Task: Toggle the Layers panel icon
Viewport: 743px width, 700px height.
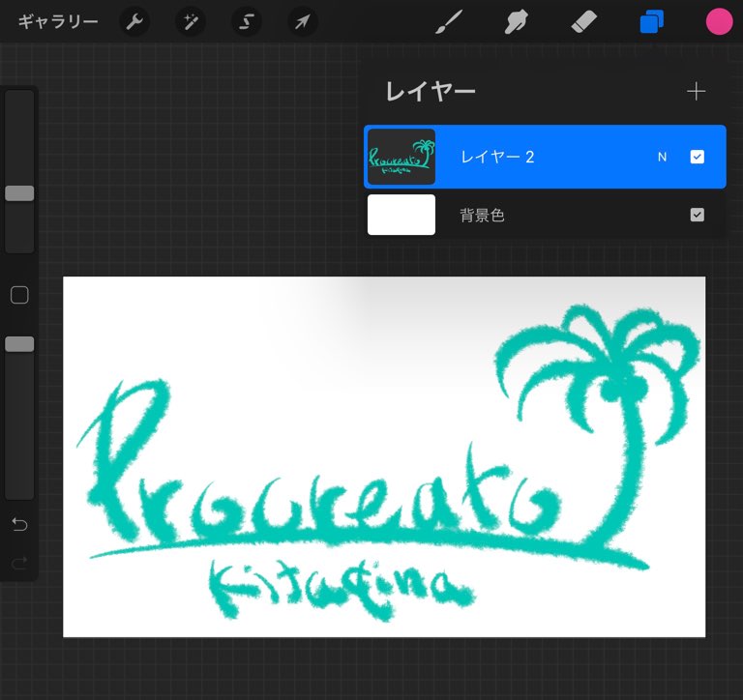Action: point(651,22)
